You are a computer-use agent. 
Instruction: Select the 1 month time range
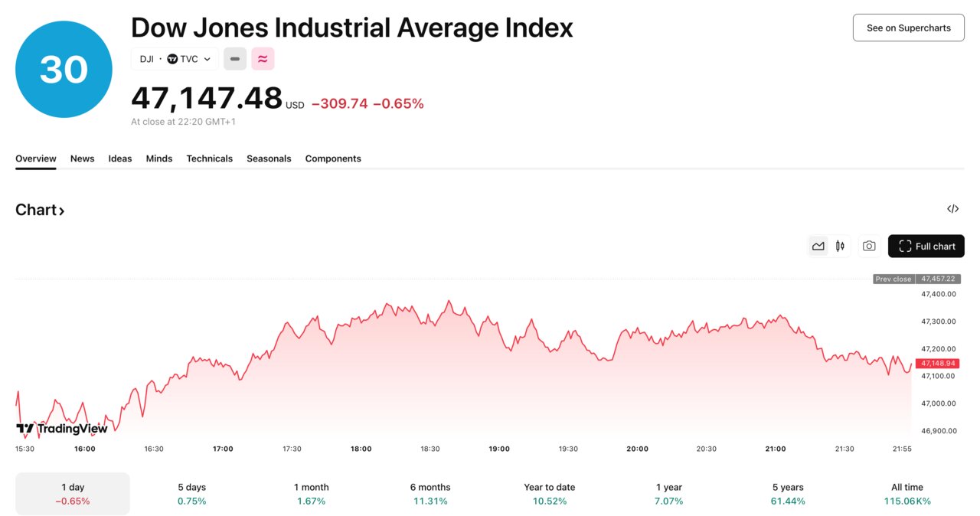point(311,494)
